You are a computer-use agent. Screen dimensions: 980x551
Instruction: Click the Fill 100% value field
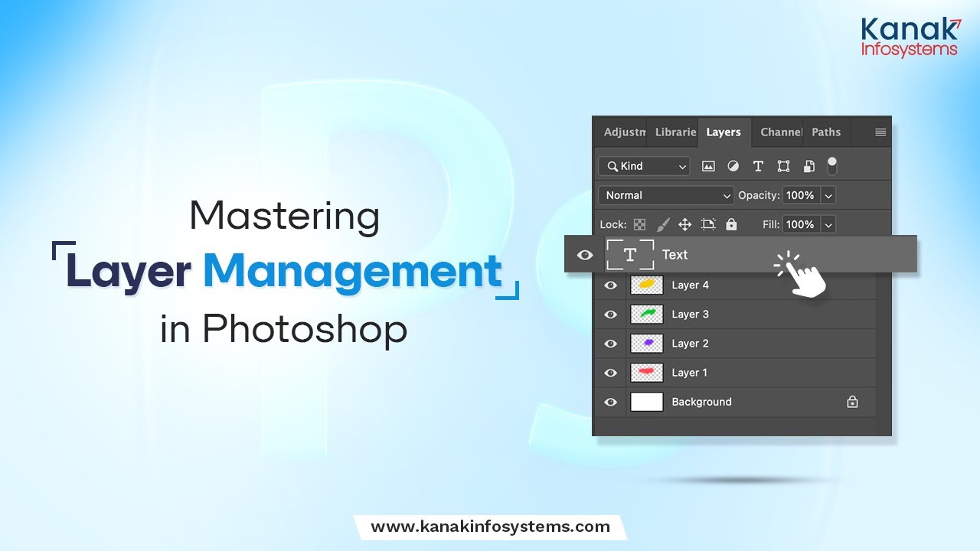click(800, 224)
